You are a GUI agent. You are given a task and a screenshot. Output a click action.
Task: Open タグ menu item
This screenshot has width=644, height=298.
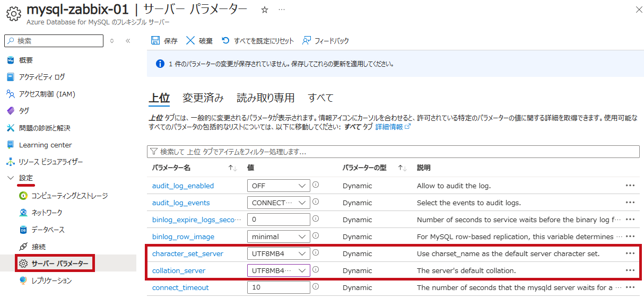click(24, 111)
